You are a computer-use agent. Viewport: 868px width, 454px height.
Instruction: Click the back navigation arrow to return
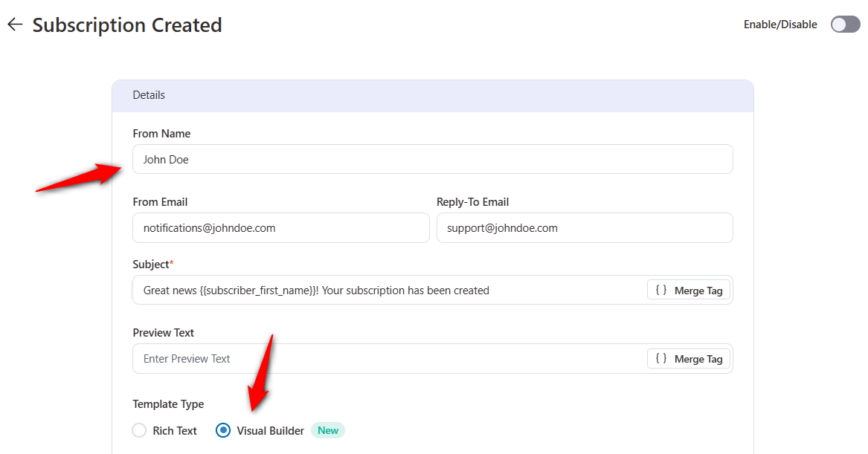point(14,24)
